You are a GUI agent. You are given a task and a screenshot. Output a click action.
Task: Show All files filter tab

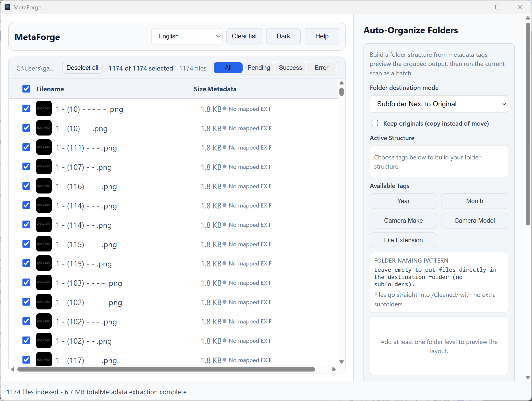click(x=228, y=68)
